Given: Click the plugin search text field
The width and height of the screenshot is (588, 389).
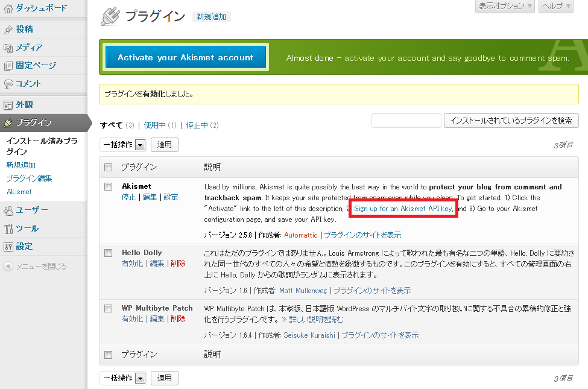Looking at the screenshot, I should (406, 121).
